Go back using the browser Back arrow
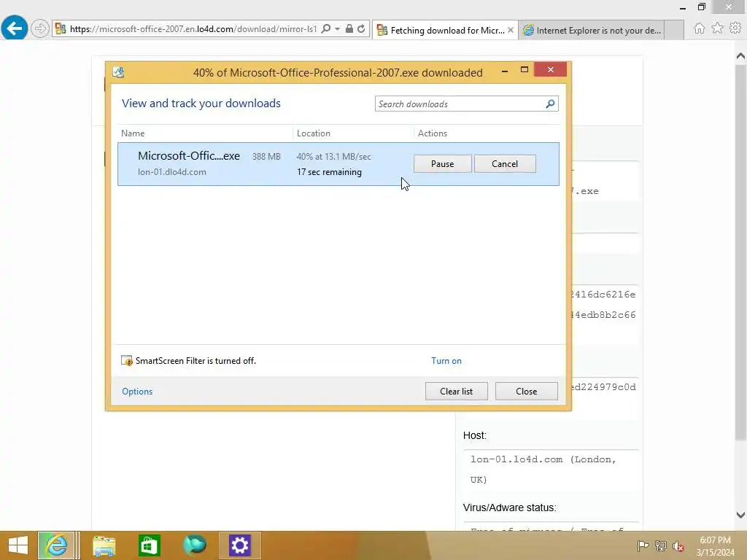 (x=15, y=28)
